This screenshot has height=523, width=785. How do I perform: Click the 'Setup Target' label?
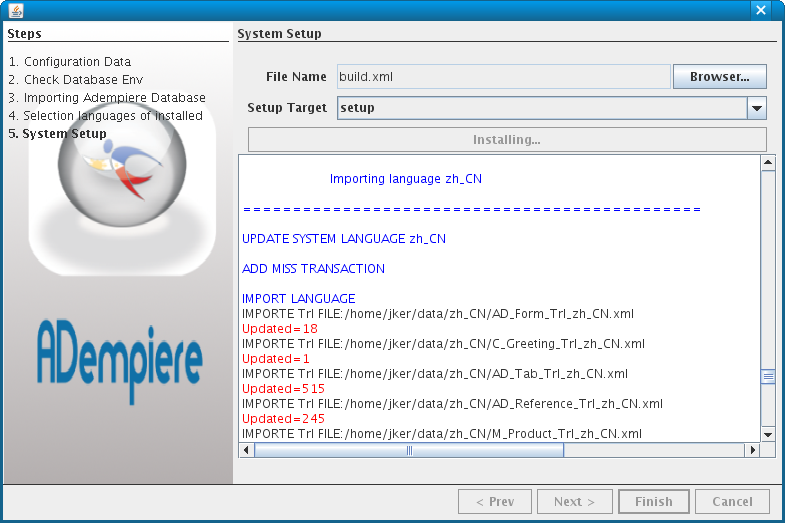coord(287,108)
